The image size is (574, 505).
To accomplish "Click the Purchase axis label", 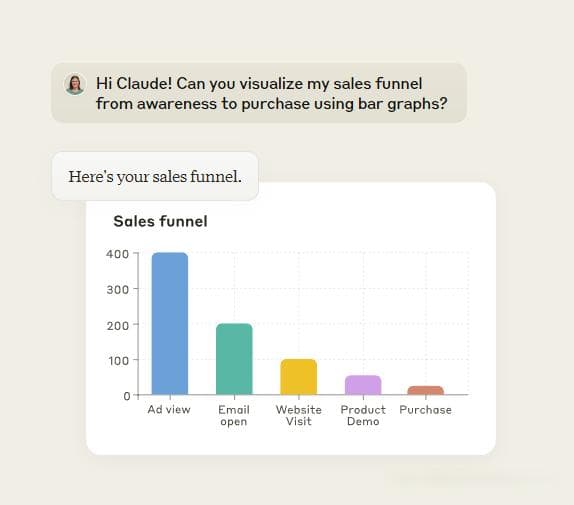I will 426,410.
